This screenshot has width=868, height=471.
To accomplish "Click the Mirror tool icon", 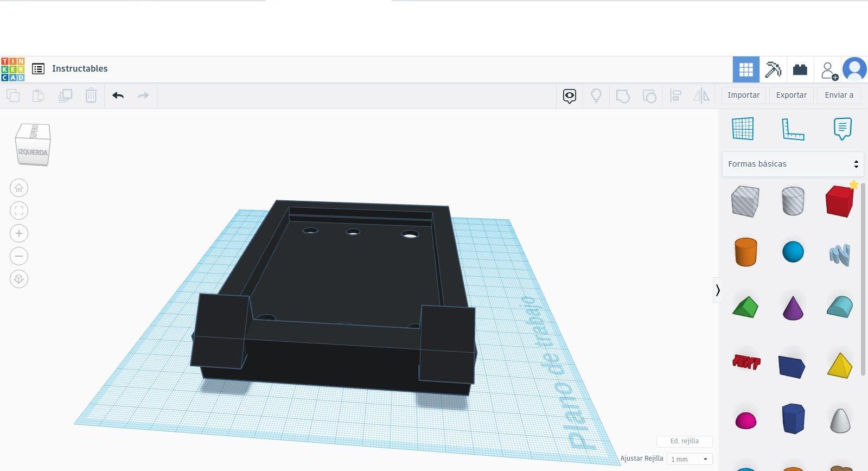I will [701, 96].
